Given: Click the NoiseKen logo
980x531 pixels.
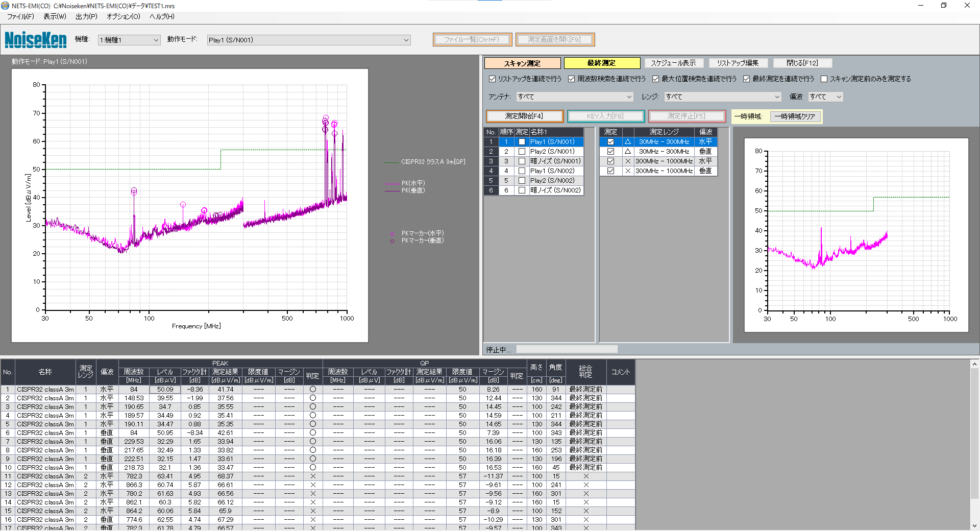Looking at the screenshot, I should click(36, 40).
